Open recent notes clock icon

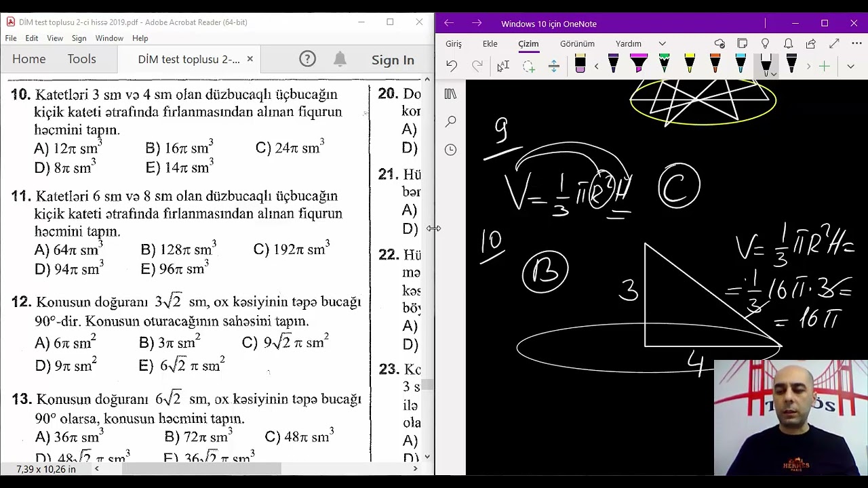451,149
